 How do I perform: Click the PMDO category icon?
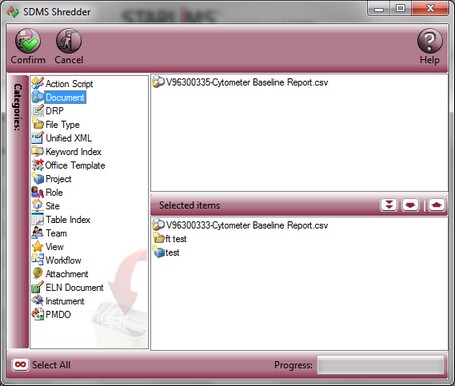coord(38,314)
